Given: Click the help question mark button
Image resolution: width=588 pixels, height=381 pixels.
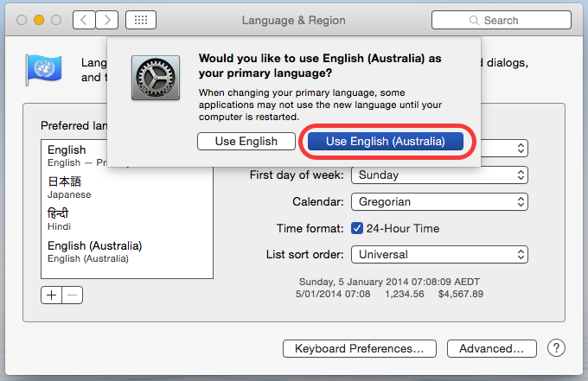Looking at the screenshot, I should [556, 348].
